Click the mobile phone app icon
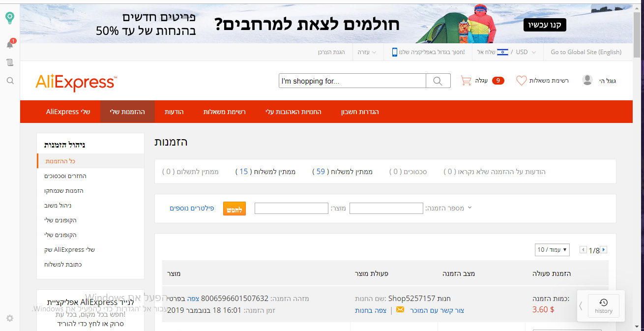 click(x=395, y=52)
